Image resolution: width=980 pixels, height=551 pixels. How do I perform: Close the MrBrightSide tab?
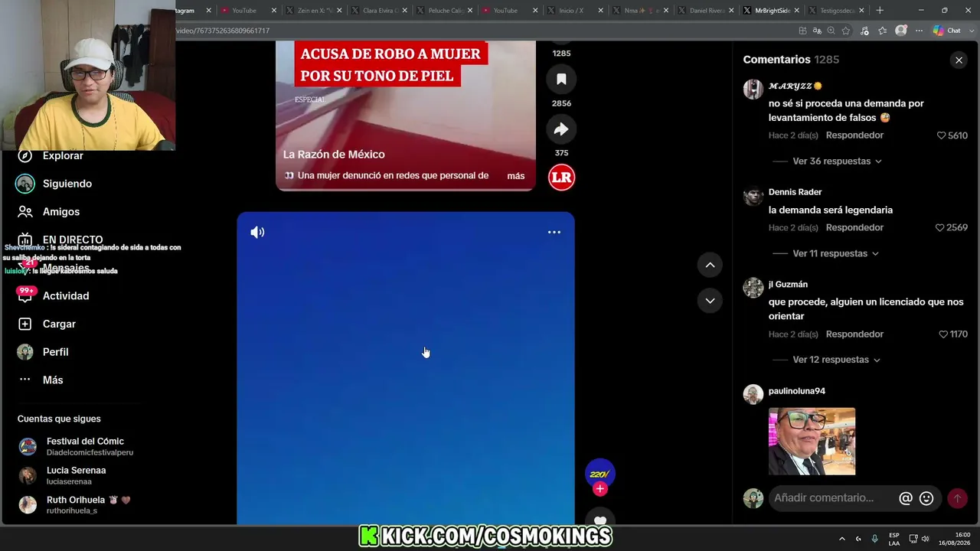click(x=797, y=11)
